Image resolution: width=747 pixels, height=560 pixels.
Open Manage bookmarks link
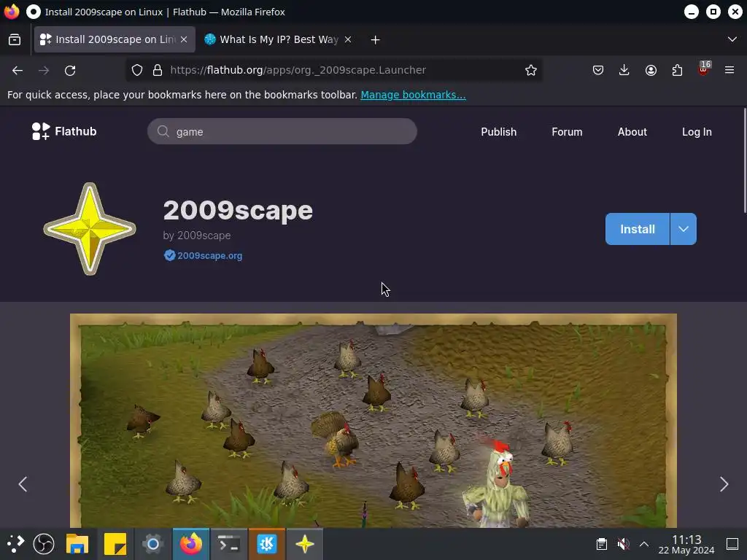pos(413,95)
